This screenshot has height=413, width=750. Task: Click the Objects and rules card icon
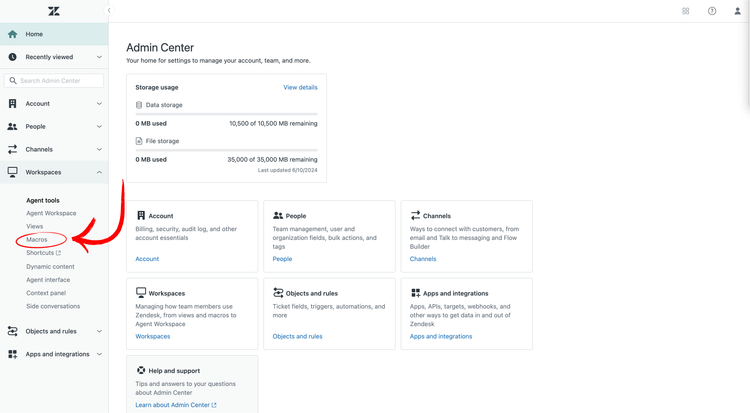(278, 292)
